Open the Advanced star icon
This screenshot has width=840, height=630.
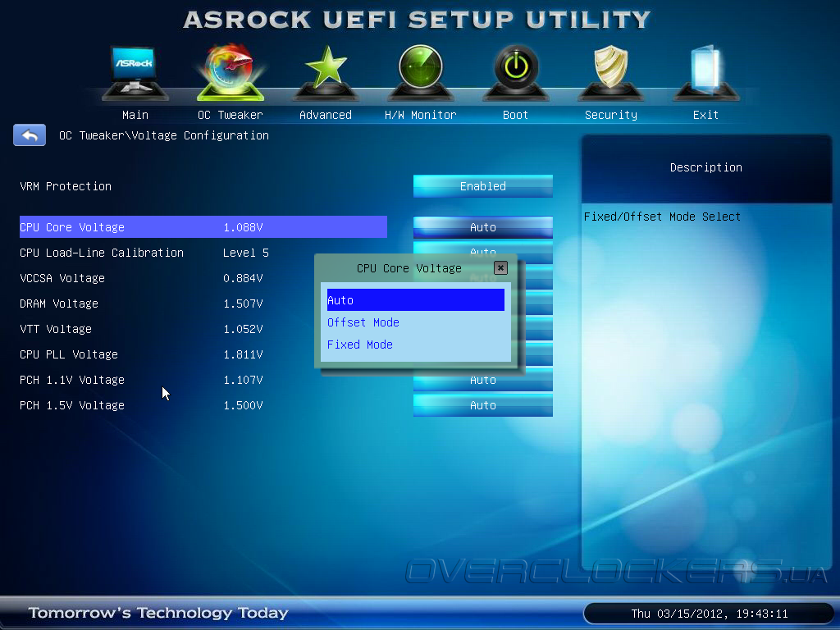(325, 72)
